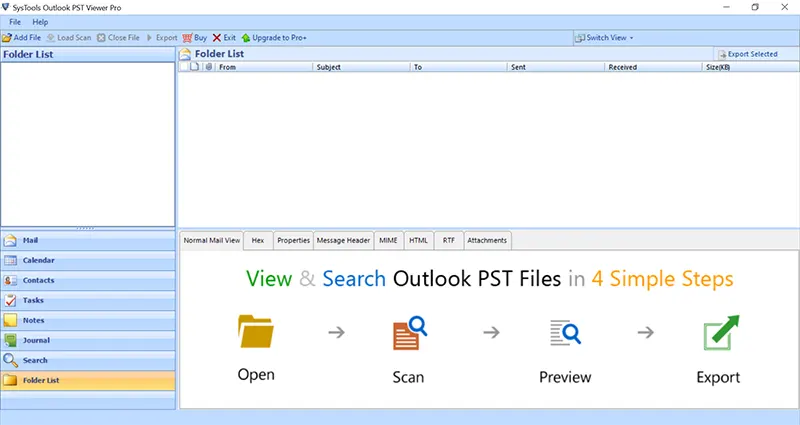Open Contacts in the navigation pane

pyautogui.click(x=88, y=280)
